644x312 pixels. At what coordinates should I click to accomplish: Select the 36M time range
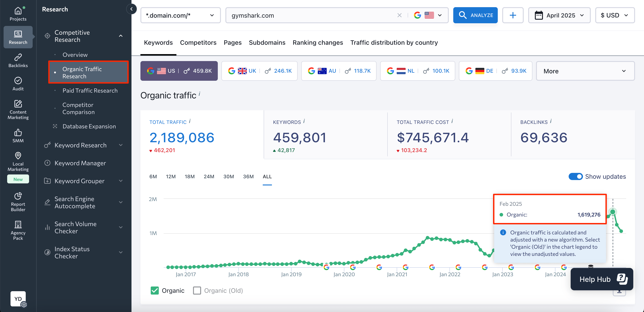click(x=248, y=176)
